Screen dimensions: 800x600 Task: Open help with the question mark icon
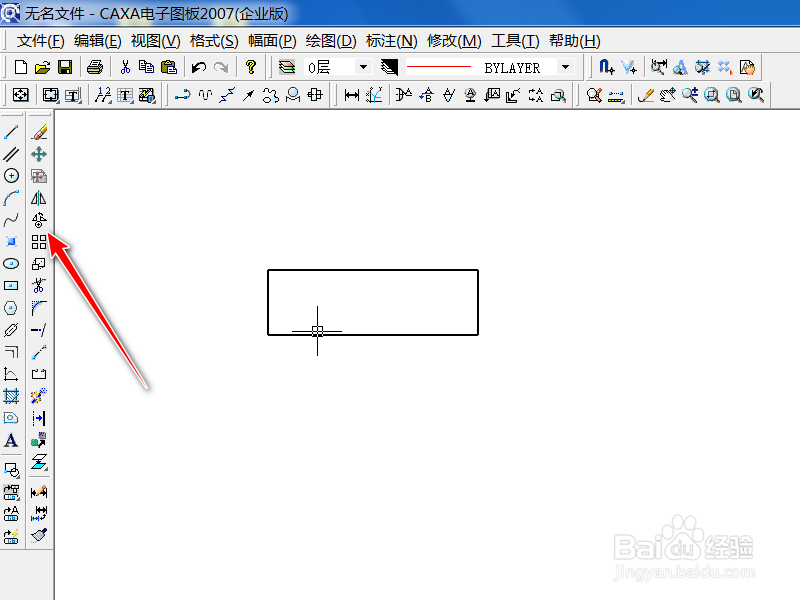251,67
